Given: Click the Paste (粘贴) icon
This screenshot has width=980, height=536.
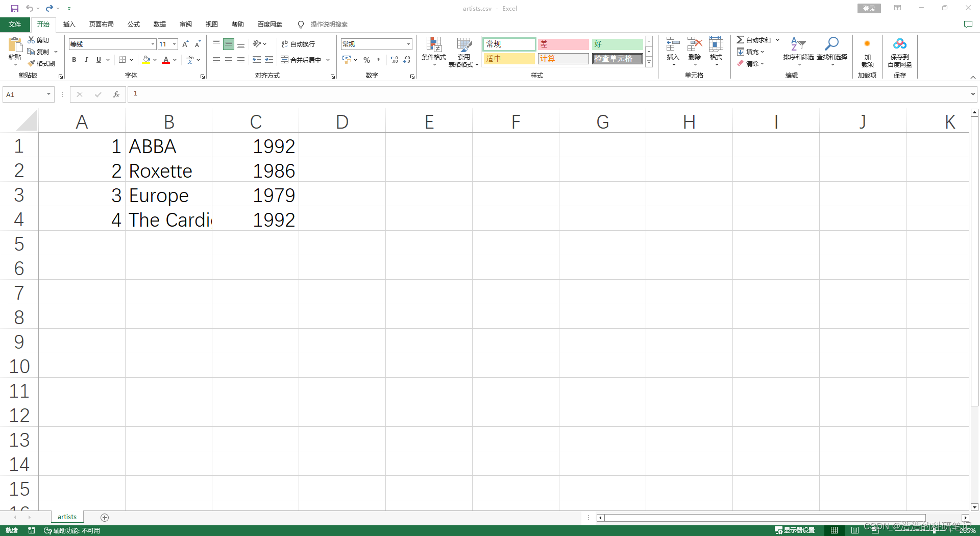Looking at the screenshot, I should (15, 45).
